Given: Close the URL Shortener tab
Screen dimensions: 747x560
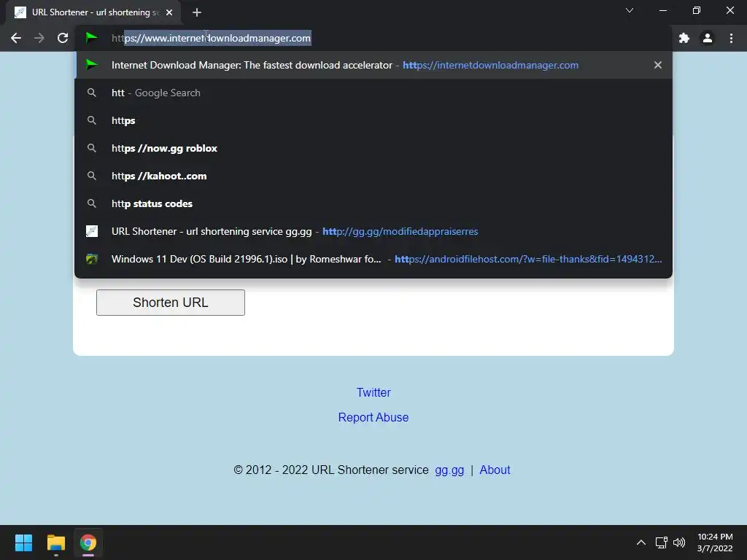Looking at the screenshot, I should click(x=169, y=12).
